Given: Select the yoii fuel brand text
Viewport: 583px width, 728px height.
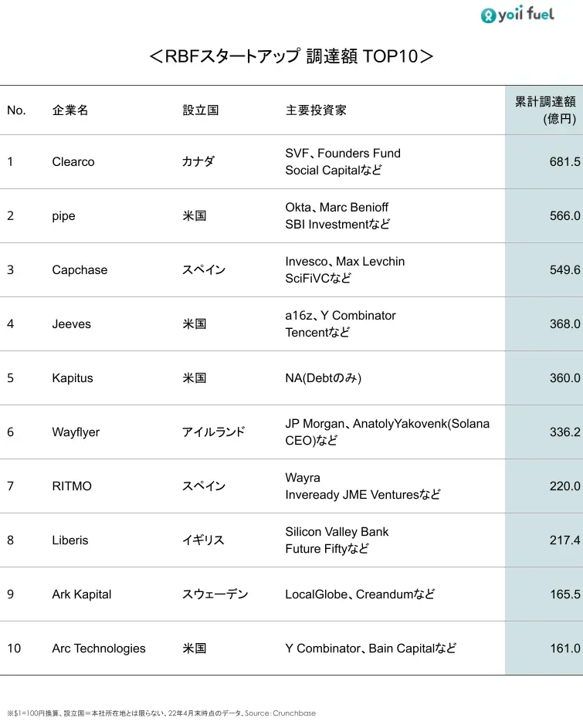Looking at the screenshot, I should [527, 14].
